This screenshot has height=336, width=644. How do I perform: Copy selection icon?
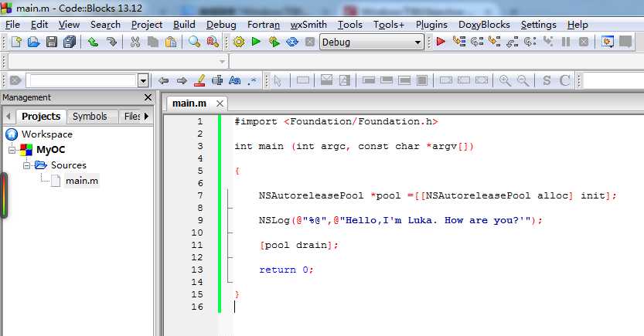[x=153, y=42]
